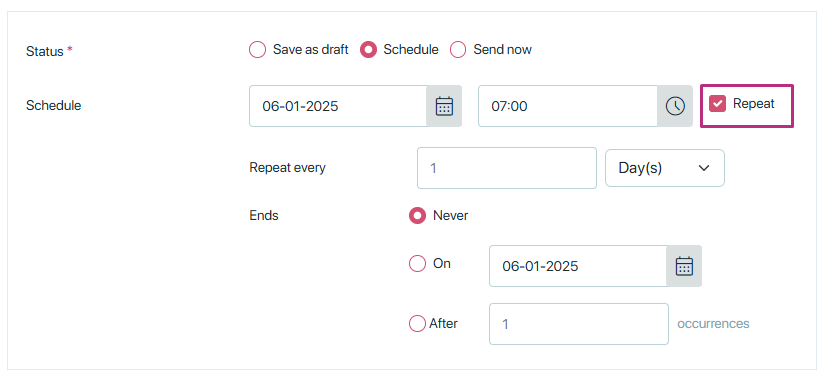The width and height of the screenshot is (827, 378).
Task: Expand the Day(s) repeat unit dropdown
Action: [665, 168]
